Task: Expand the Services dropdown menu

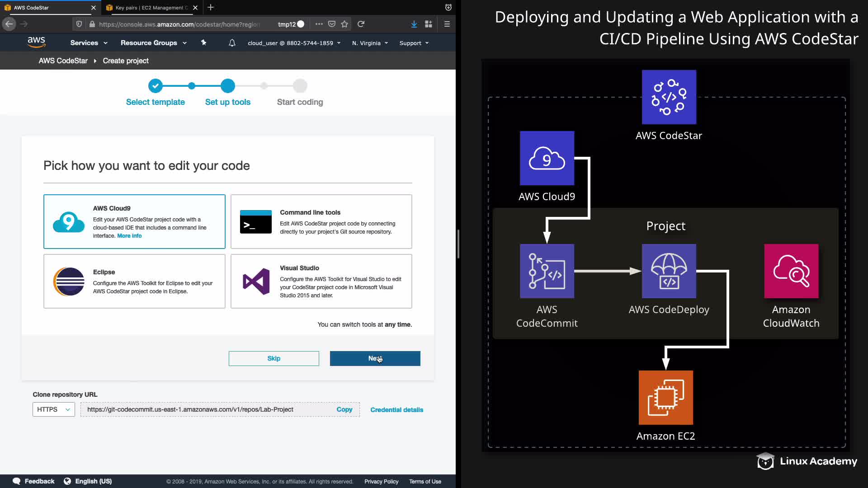Action: pyautogui.click(x=89, y=43)
